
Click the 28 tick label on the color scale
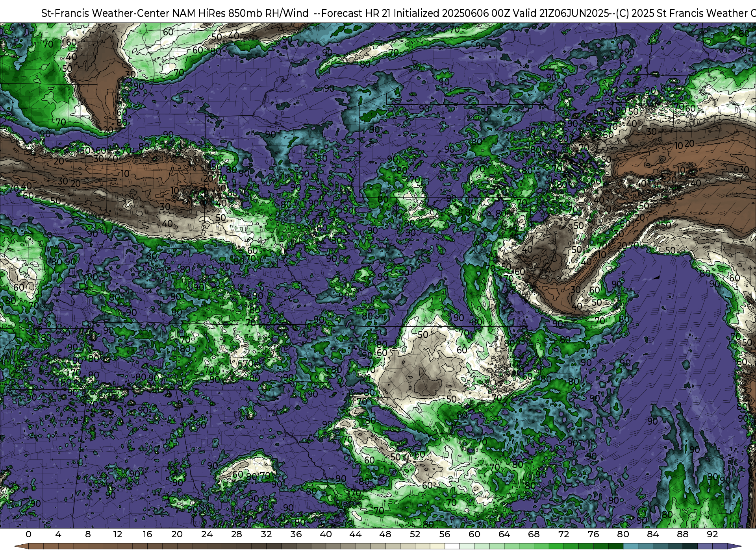tap(237, 534)
